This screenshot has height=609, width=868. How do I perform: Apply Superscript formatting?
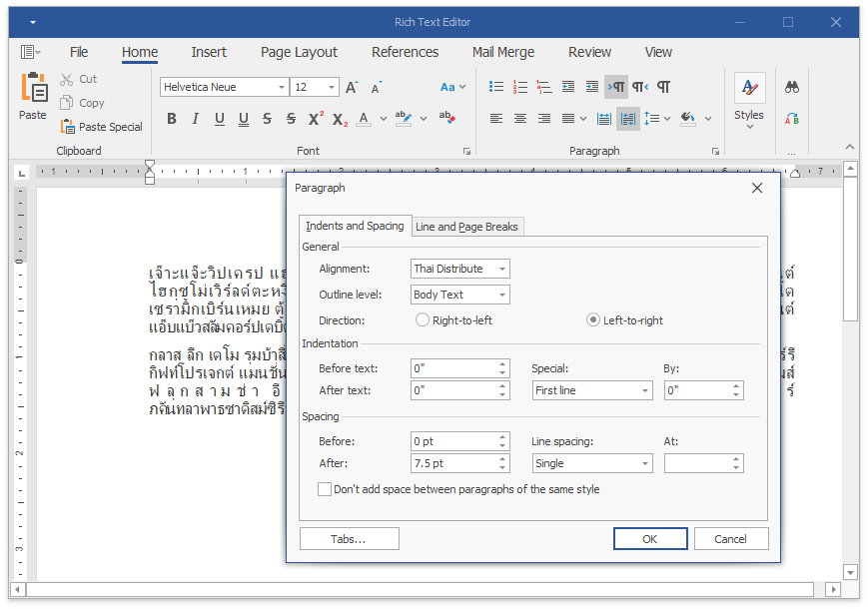(316, 119)
